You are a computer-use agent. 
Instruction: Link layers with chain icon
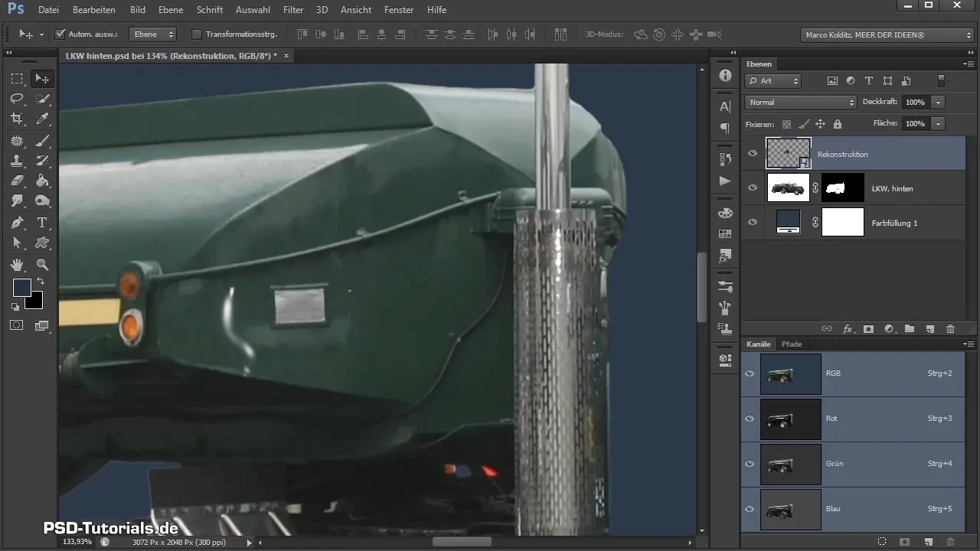(827, 329)
